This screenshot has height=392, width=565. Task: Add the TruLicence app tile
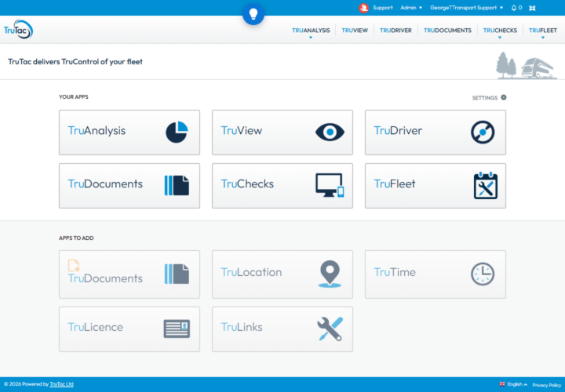(129, 329)
